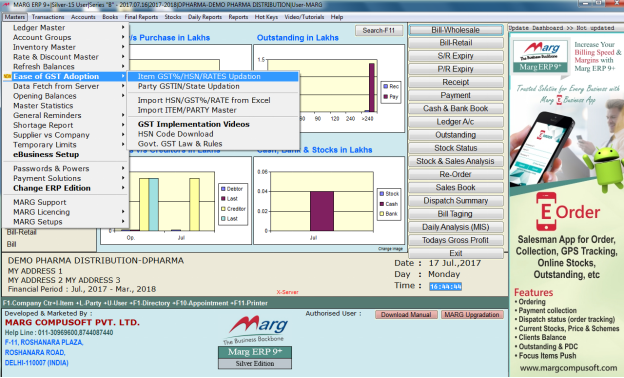Click the red E Order phone icon

point(546,211)
